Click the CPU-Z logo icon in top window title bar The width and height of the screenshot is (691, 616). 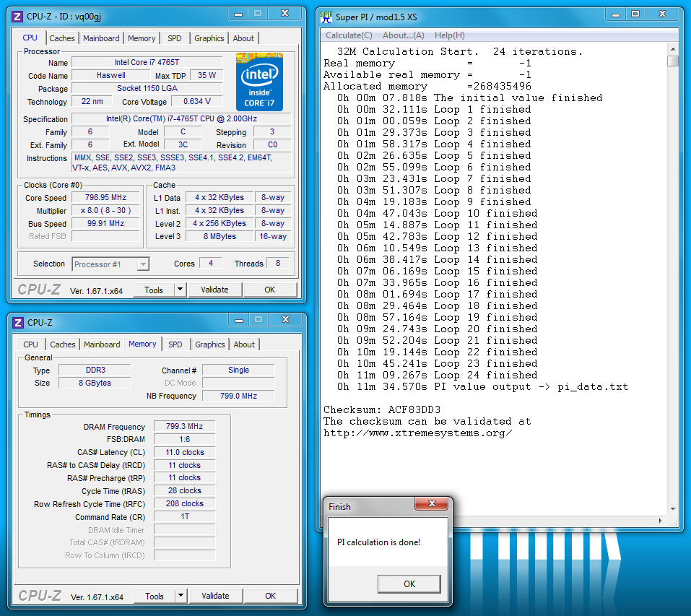[17, 17]
